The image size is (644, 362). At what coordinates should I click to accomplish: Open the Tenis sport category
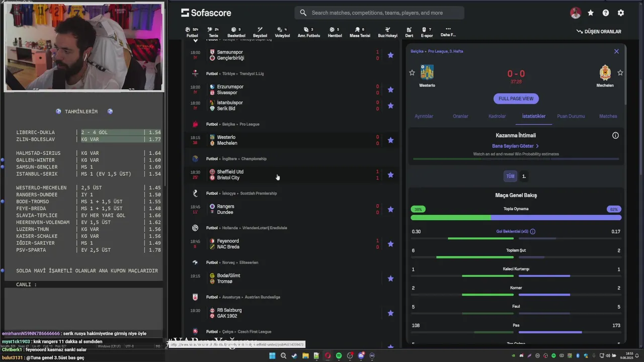[x=213, y=32]
